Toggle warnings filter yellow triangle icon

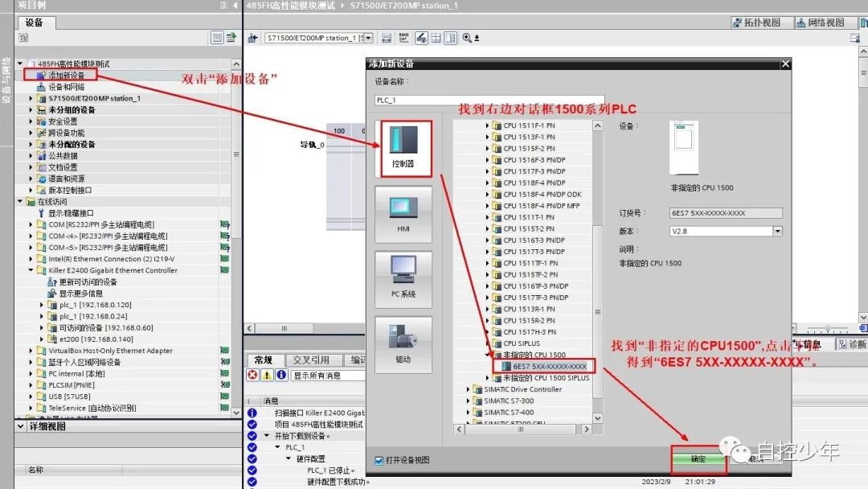click(267, 375)
